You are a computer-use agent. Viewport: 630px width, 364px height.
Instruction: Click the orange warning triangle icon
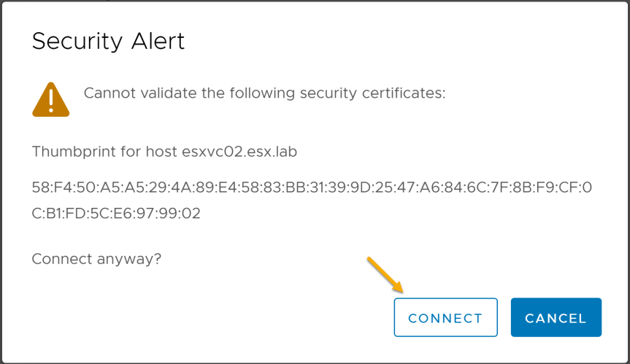(x=50, y=99)
